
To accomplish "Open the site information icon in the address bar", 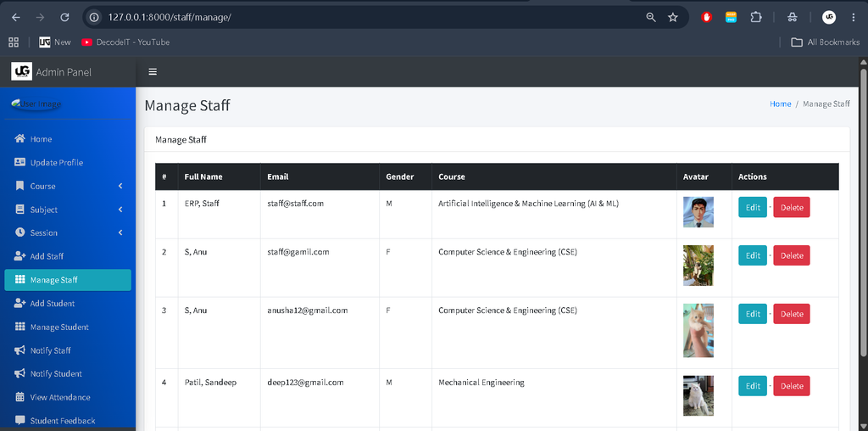I will pyautogui.click(x=95, y=17).
